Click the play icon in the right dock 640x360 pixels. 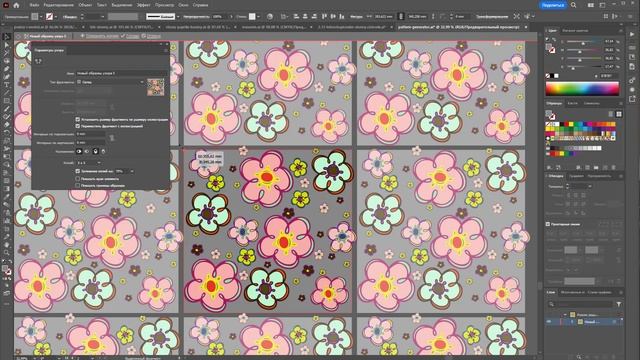[632, 34]
